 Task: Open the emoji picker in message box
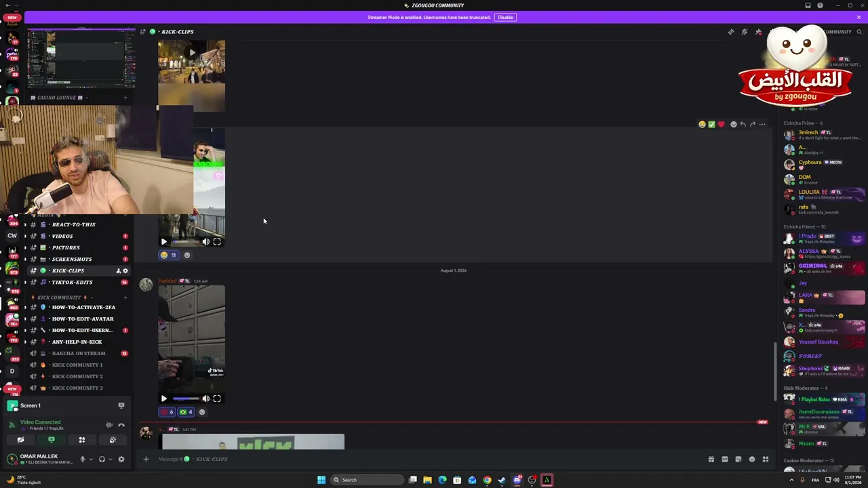coord(752,459)
